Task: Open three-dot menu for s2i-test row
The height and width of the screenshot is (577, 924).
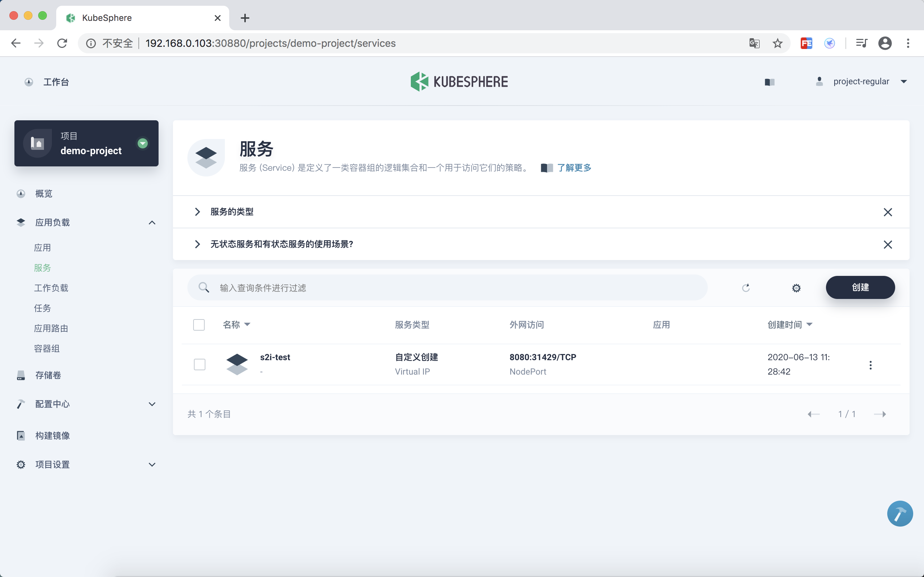Action: [x=871, y=365]
